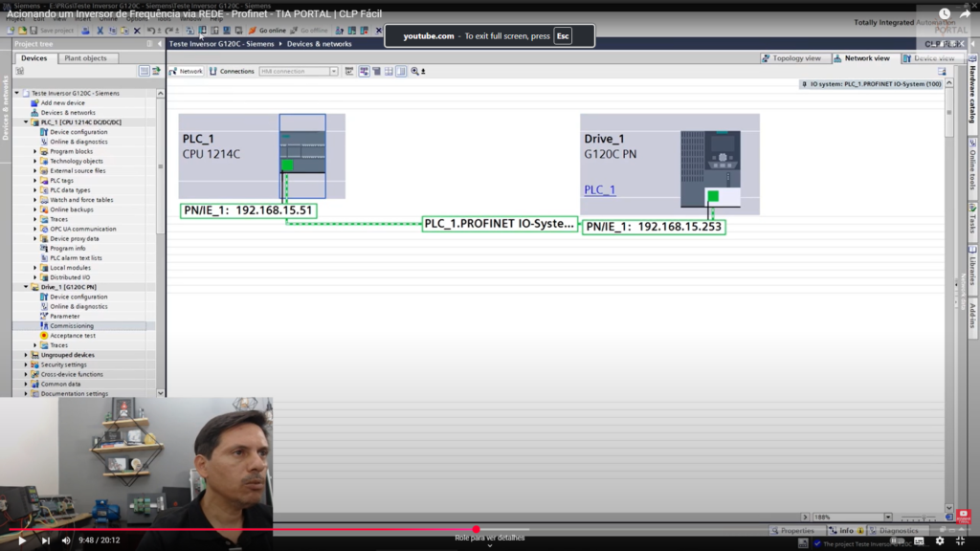Open the HMI connection dropdown
980x551 pixels.
334,71
